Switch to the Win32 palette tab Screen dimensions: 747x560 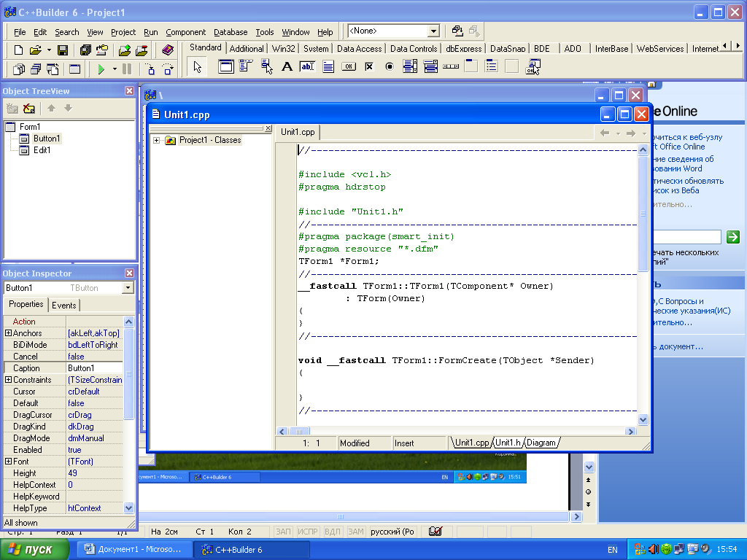(284, 49)
